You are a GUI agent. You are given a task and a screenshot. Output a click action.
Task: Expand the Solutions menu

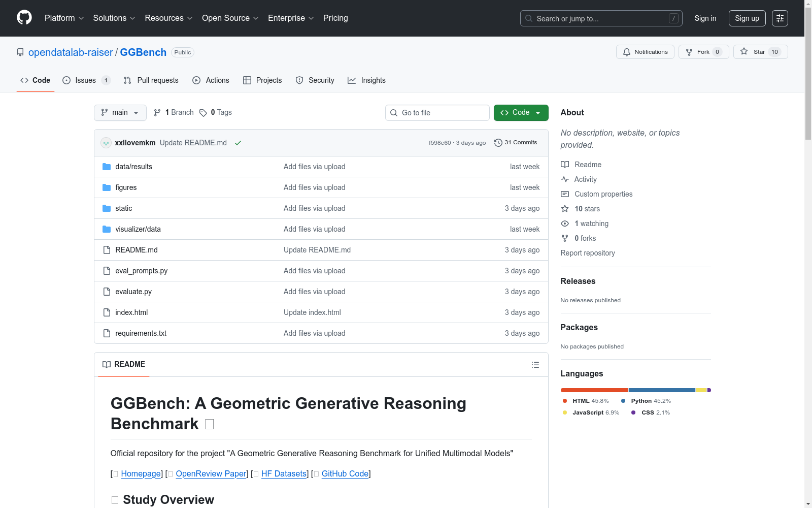114,18
